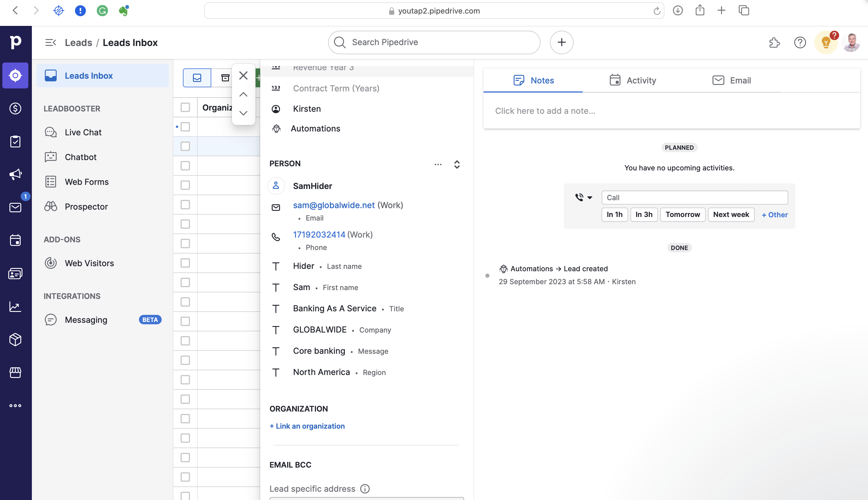Open Deals from the dollar sidebar icon

coord(15,108)
